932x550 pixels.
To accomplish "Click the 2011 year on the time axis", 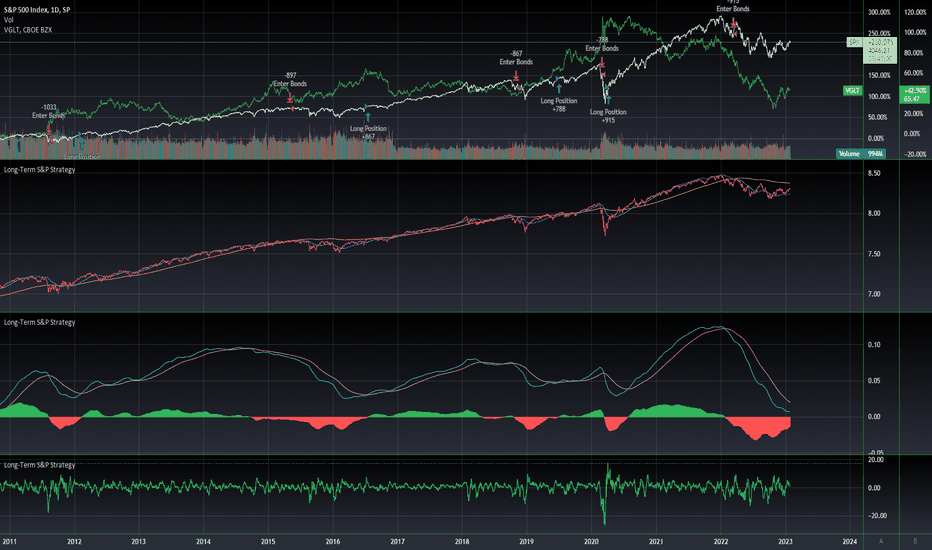I will coord(10,542).
